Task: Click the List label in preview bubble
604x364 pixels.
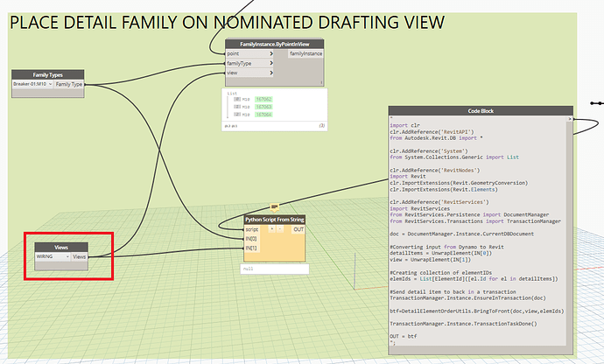Action: coord(232,94)
